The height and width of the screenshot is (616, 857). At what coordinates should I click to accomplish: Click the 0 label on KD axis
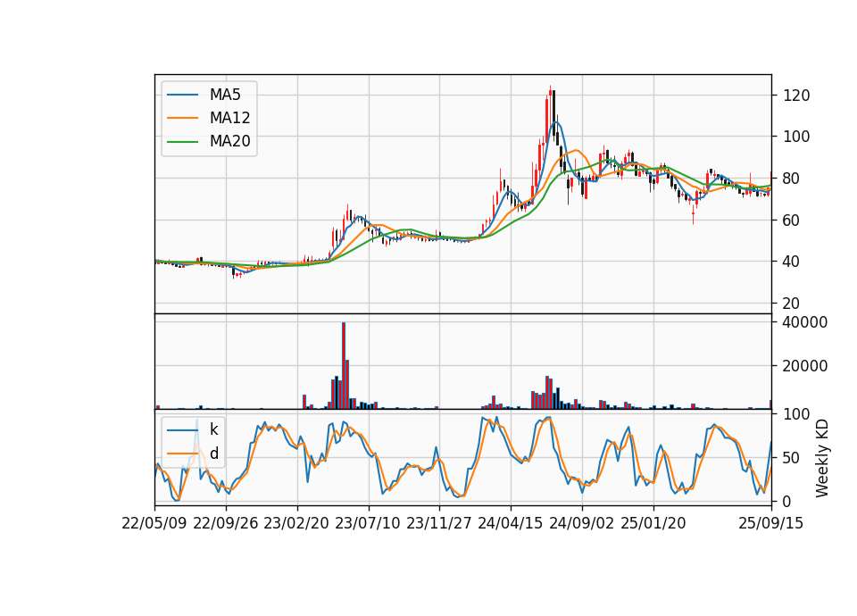[x=787, y=501]
